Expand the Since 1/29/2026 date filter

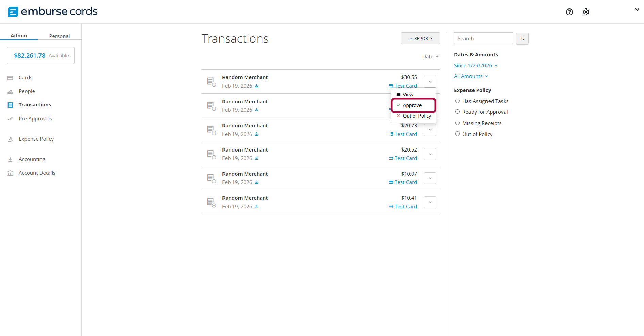[475, 66]
